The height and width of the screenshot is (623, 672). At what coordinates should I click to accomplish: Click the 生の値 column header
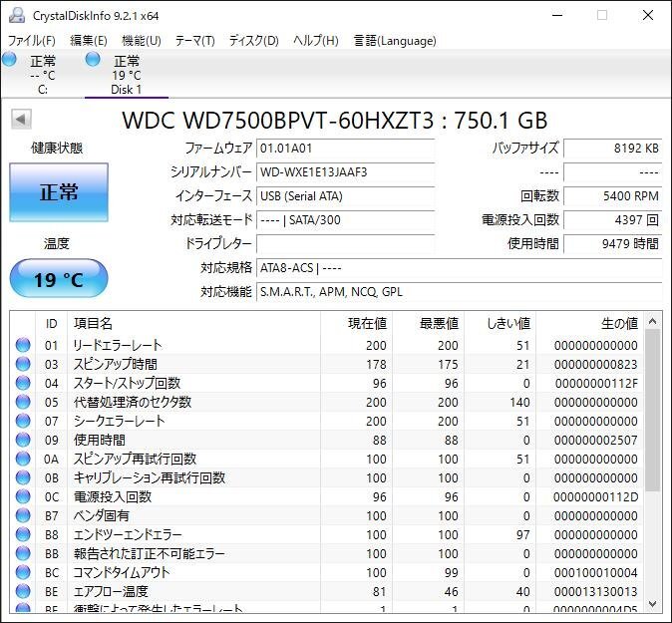tap(589, 324)
